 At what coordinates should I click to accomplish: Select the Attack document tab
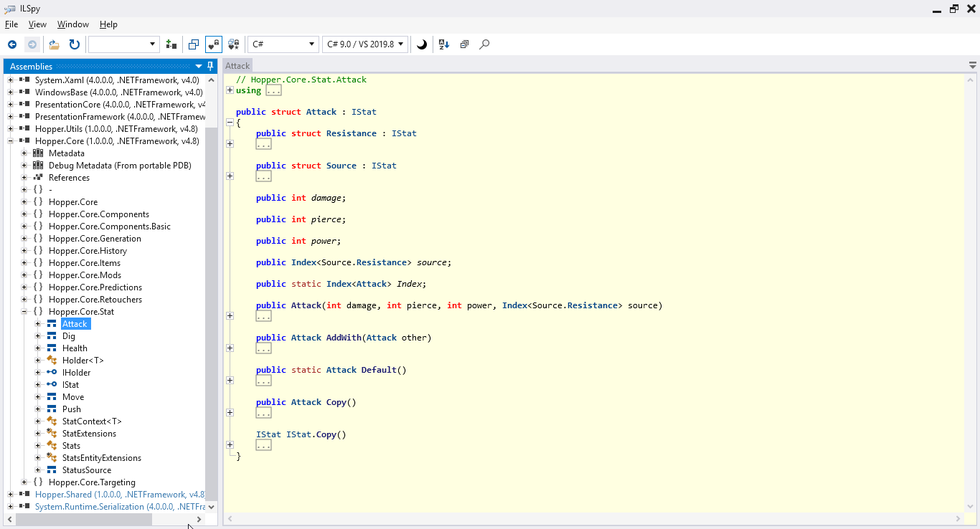click(x=237, y=65)
